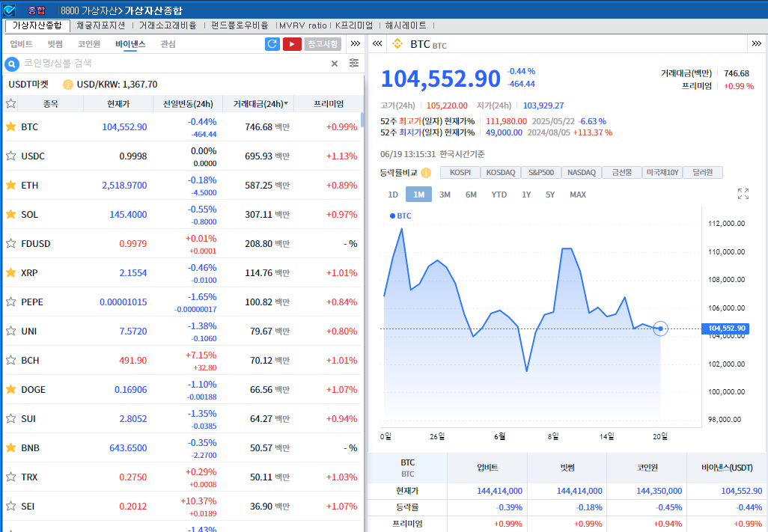Image resolution: width=768 pixels, height=532 pixels.
Task: Click the info icon beside USD/KRW rate
Action: coord(68,85)
